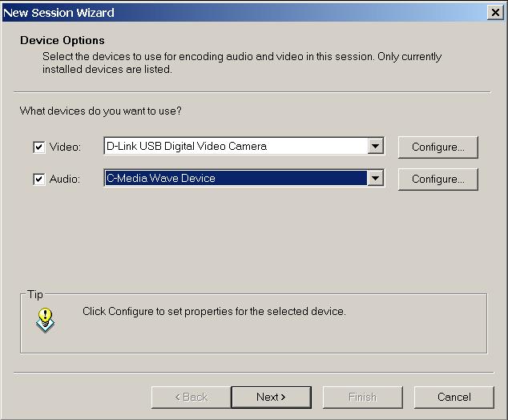Click the highlighted C-Media Wave Device field
The image size is (508, 420).
236,179
